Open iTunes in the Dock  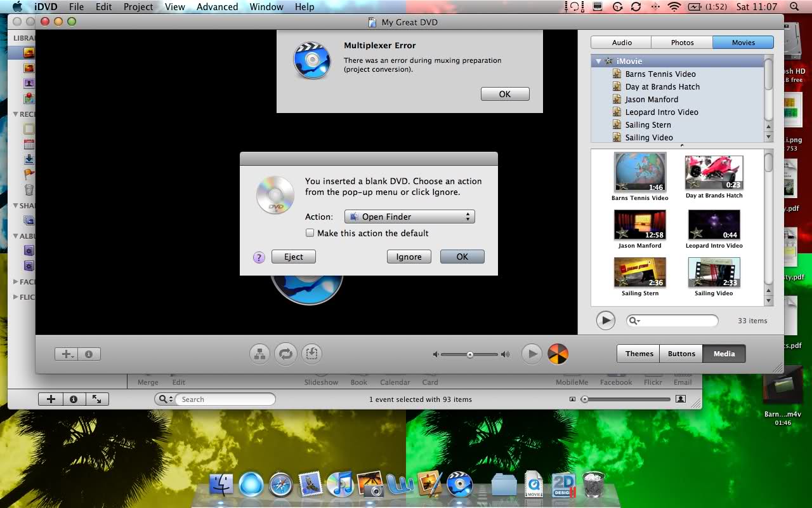point(340,485)
